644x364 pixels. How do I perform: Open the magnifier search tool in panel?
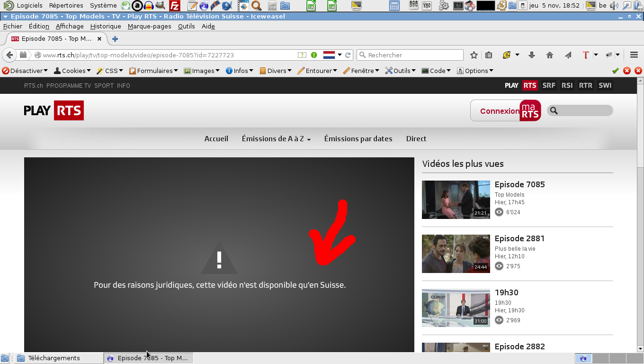click(256, 6)
